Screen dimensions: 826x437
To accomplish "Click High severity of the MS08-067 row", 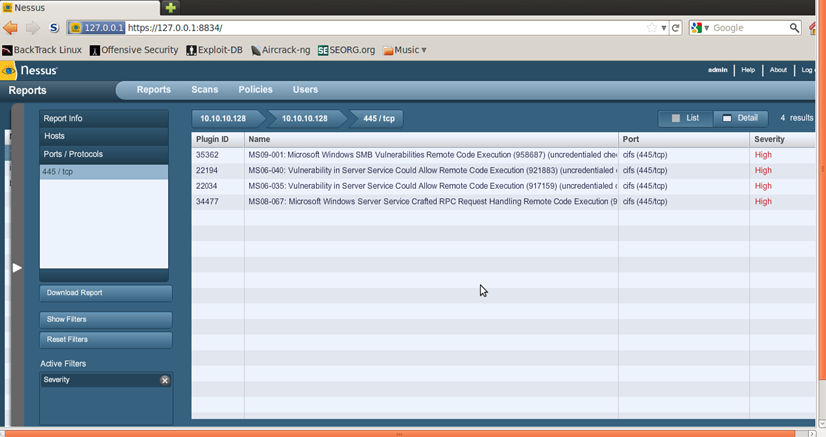I will coord(763,201).
